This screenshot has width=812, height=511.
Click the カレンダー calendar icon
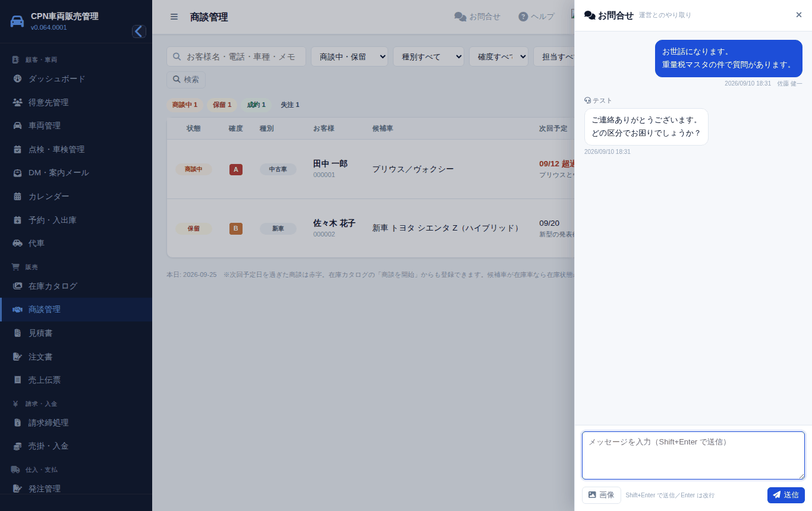17,196
